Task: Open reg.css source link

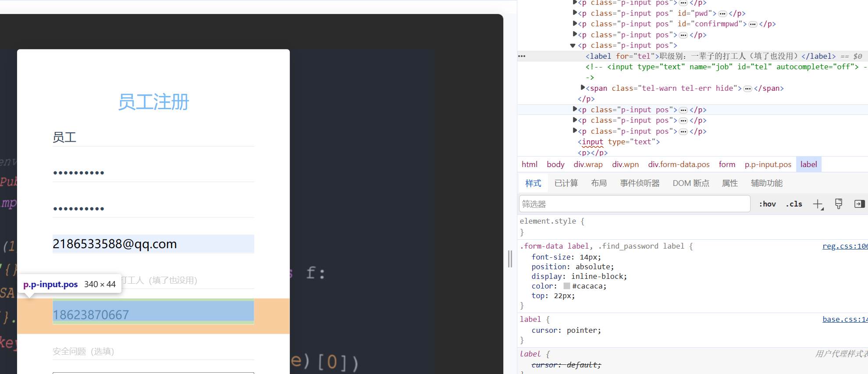Action: click(x=845, y=246)
